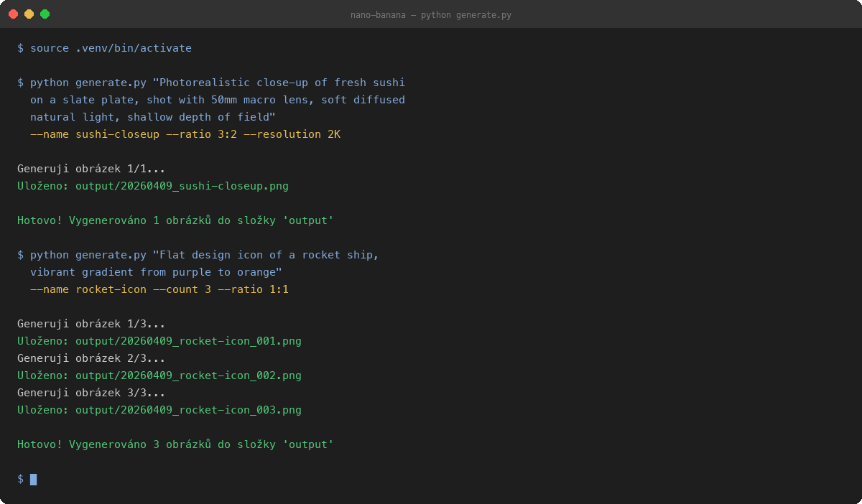862x504 pixels.
Task: Click the green fullscreen traffic light button
Action: (45, 13)
